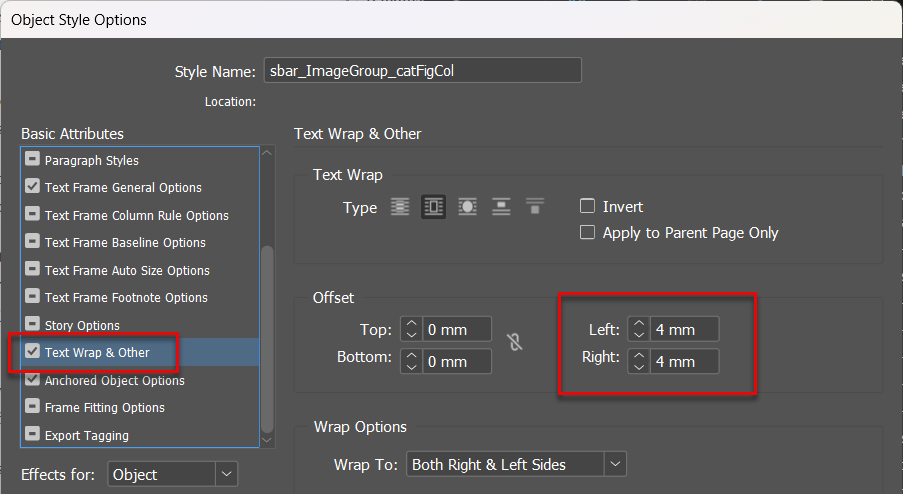Open Paragraph Styles attribute row
This screenshot has height=494, width=903.
[x=140, y=160]
